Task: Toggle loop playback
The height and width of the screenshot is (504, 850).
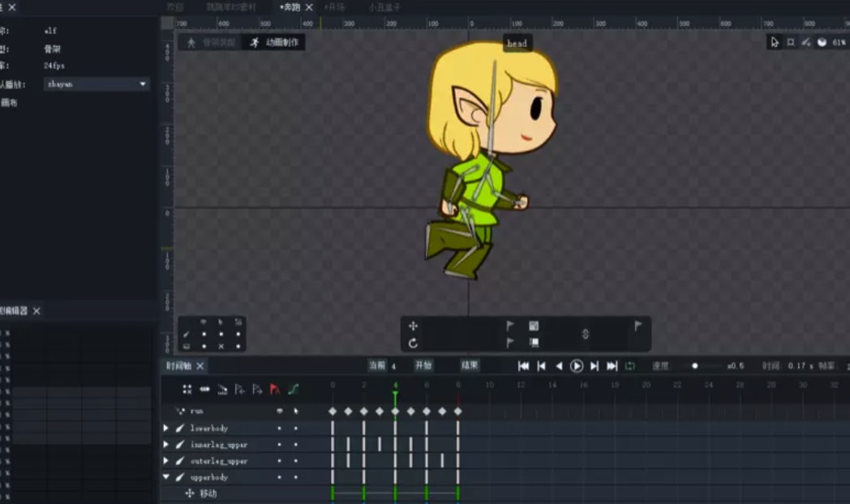Action: (x=630, y=366)
